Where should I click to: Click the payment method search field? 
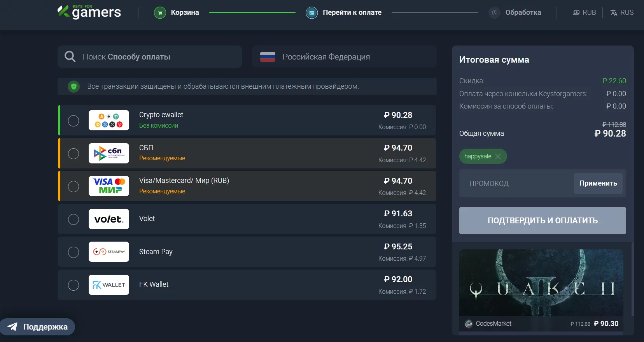pos(150,57)
